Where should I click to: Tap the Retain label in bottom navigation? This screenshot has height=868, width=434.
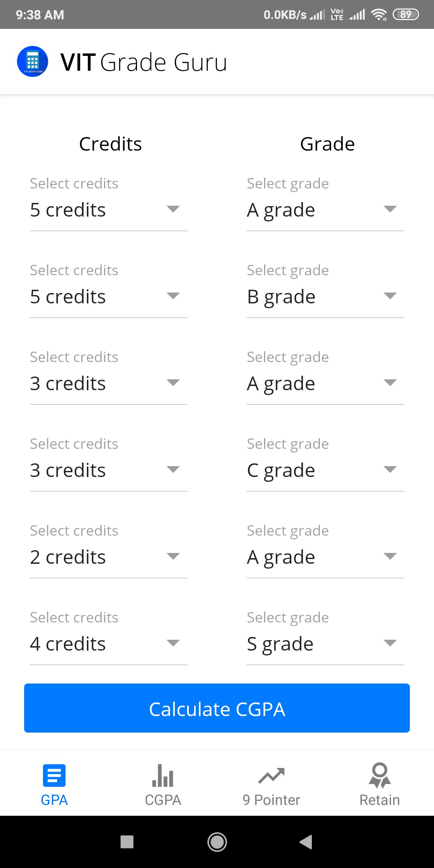tap(379, 800)
